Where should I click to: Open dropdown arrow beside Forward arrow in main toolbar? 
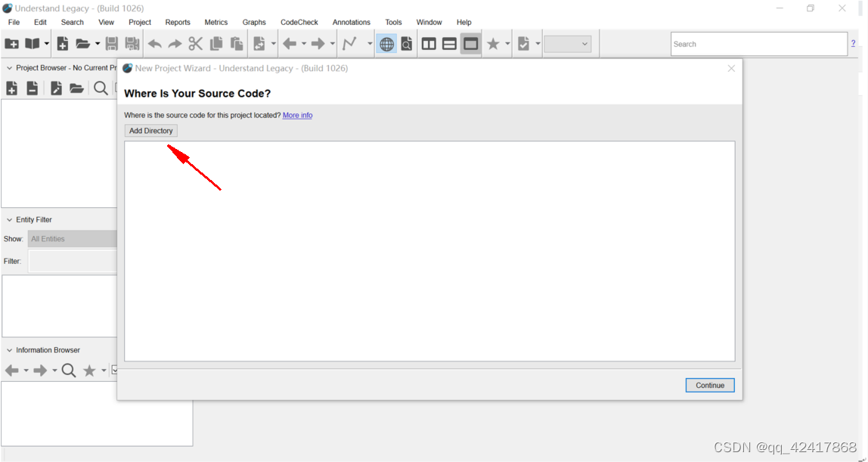click(x=332, y=44)
